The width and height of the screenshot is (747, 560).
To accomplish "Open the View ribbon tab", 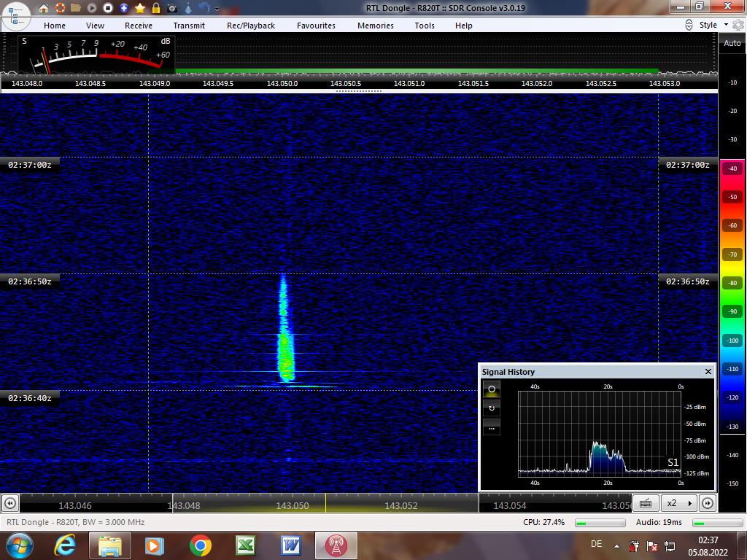I will coord(95,26).
